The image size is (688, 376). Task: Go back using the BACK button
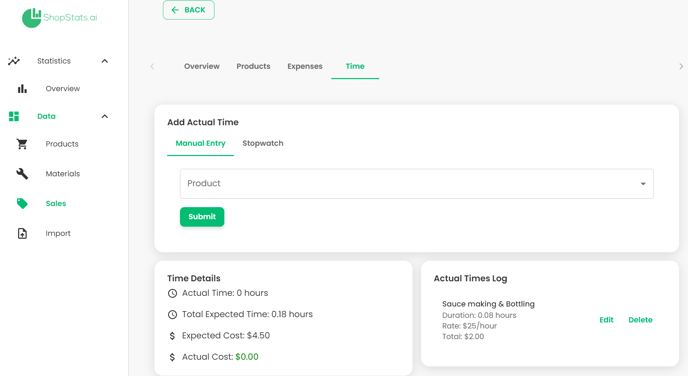(x=189, y=10)
